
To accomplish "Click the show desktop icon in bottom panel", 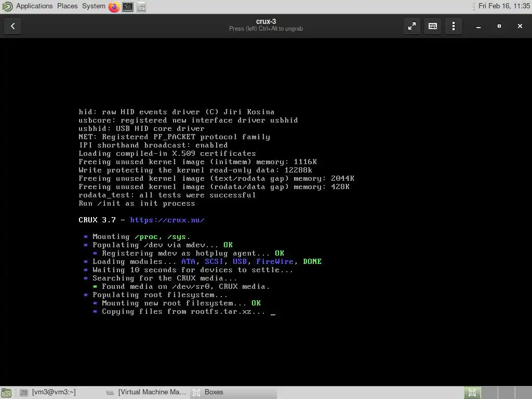I will pos(6,393).
